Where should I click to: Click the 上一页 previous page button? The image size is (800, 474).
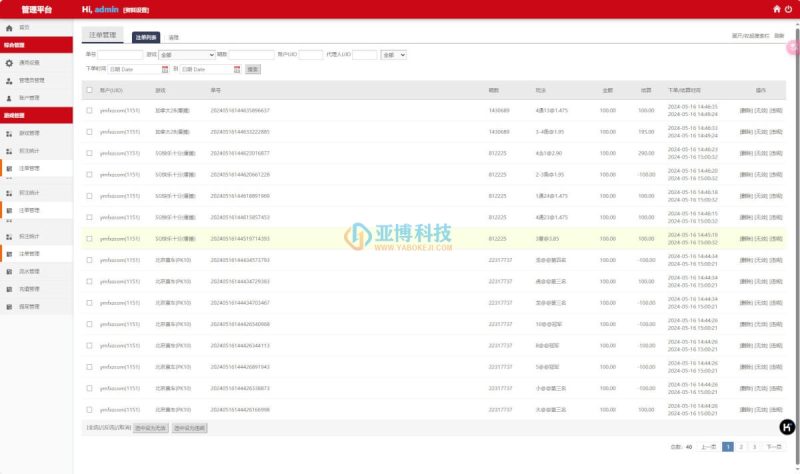point(708,446)
